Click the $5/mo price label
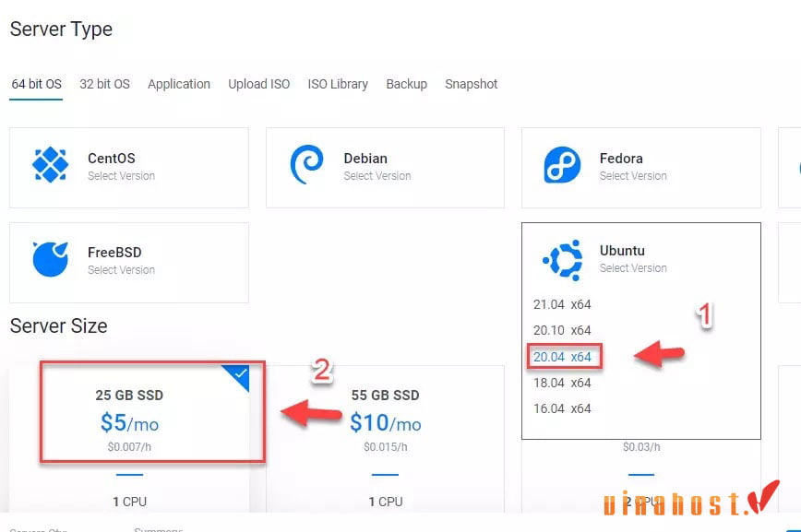 (x=129, y=422)
